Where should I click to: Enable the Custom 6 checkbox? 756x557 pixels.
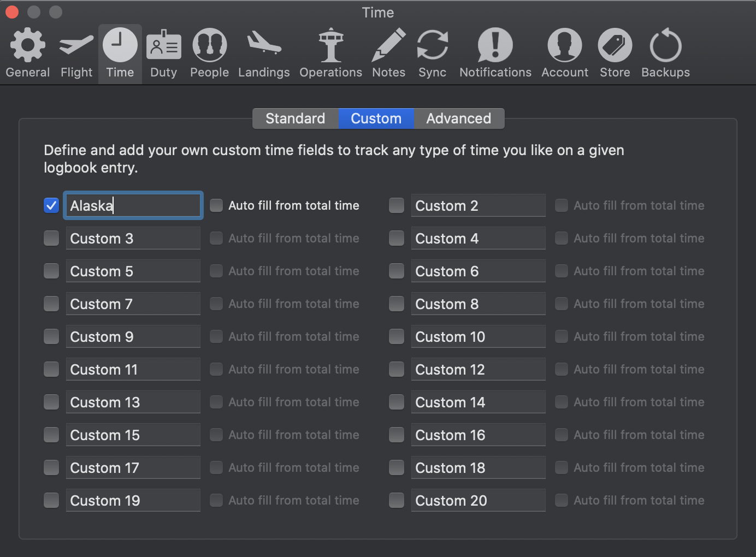tap(397, 271)
